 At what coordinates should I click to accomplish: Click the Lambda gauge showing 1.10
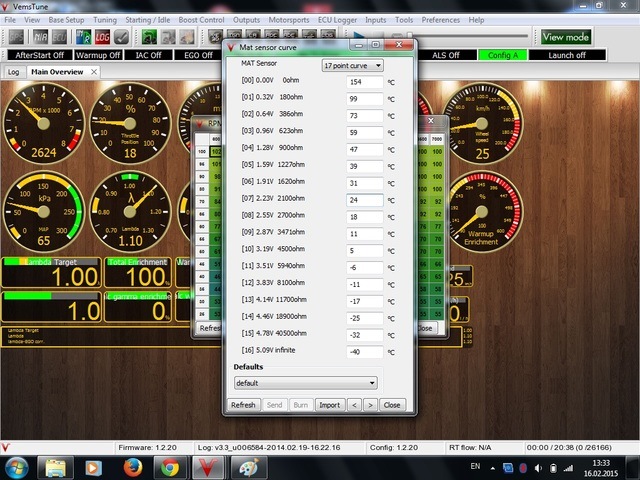[130, 211]
